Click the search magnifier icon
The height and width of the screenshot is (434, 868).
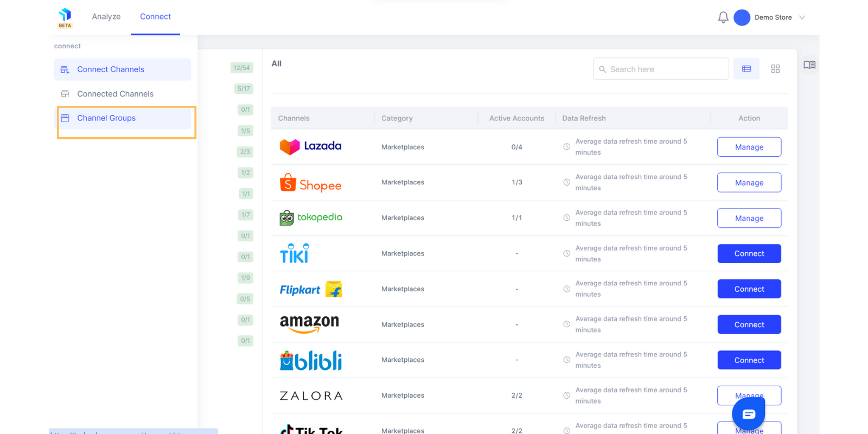pos(602,69)
